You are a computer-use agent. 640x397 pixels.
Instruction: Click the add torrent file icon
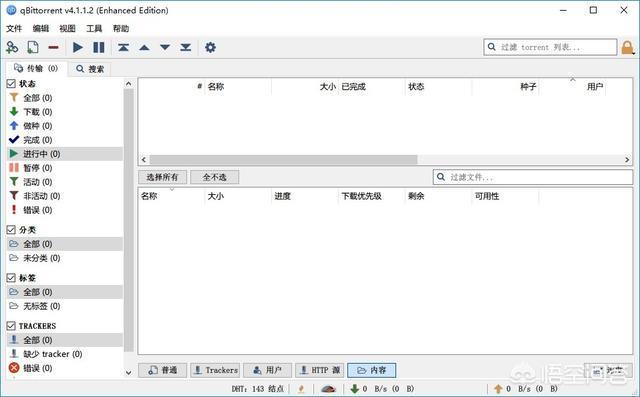(x=33, y=48)
